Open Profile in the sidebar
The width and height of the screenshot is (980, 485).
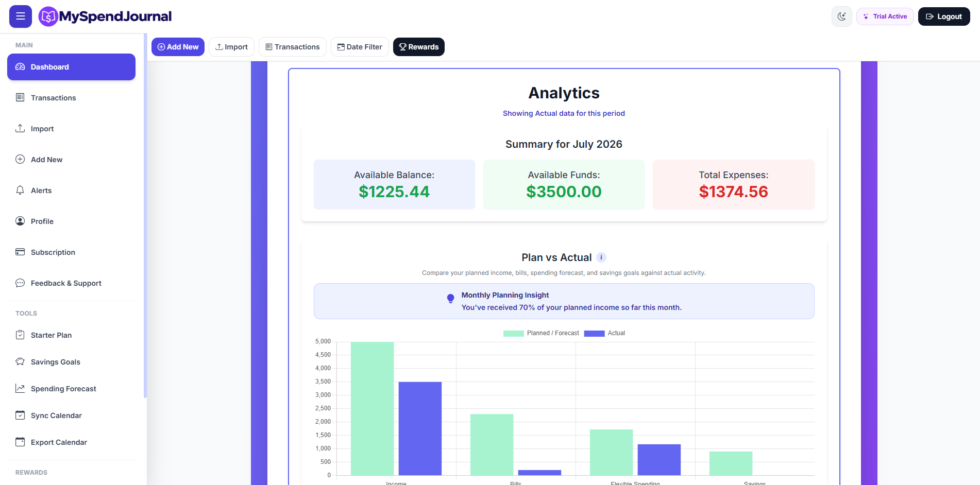71,221
